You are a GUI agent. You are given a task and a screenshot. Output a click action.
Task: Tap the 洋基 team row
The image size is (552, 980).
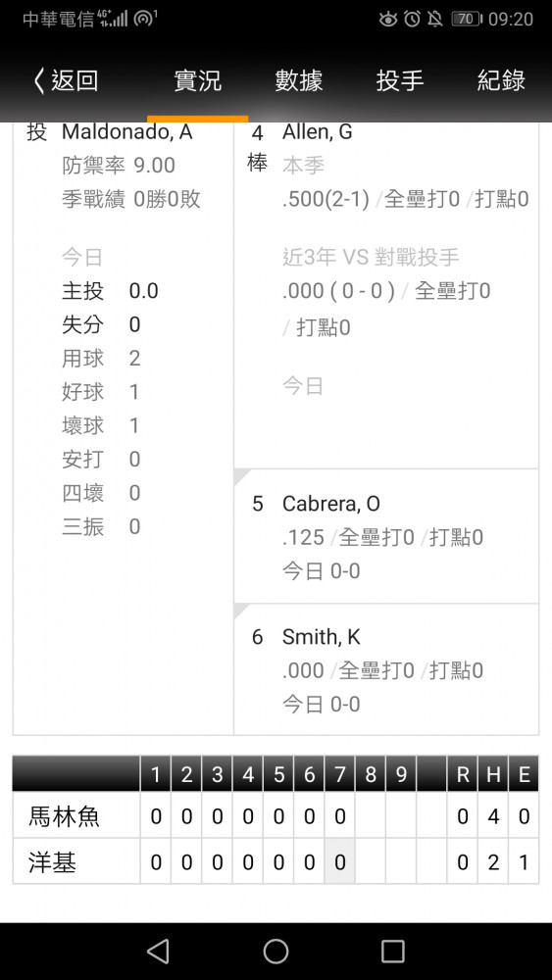click(x=276, y=861)
